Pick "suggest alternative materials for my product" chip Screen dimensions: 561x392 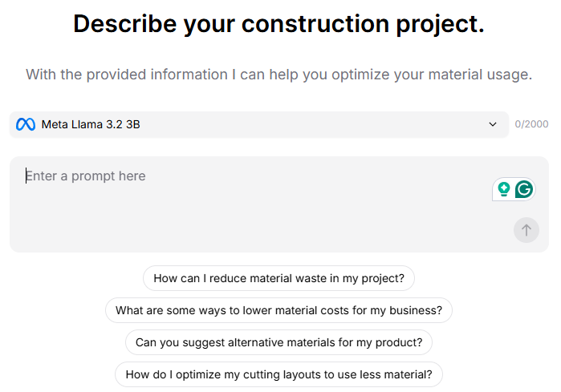[x=278, y=342]
